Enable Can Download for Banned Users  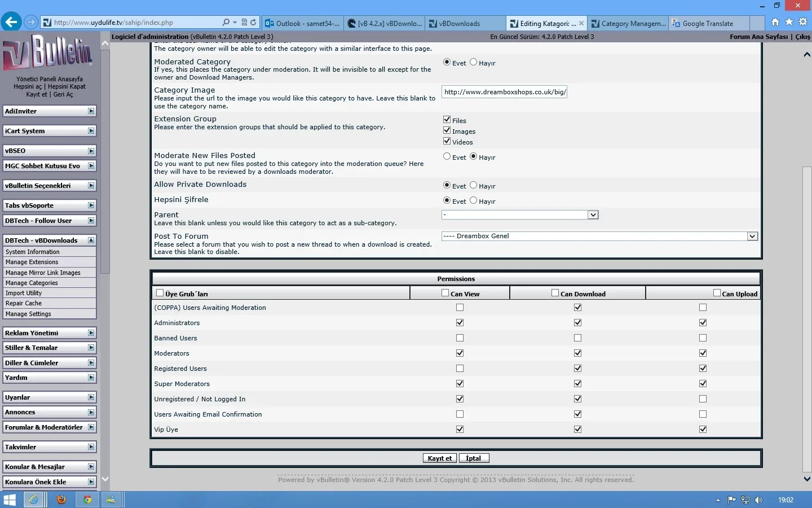tap(577, 338)
